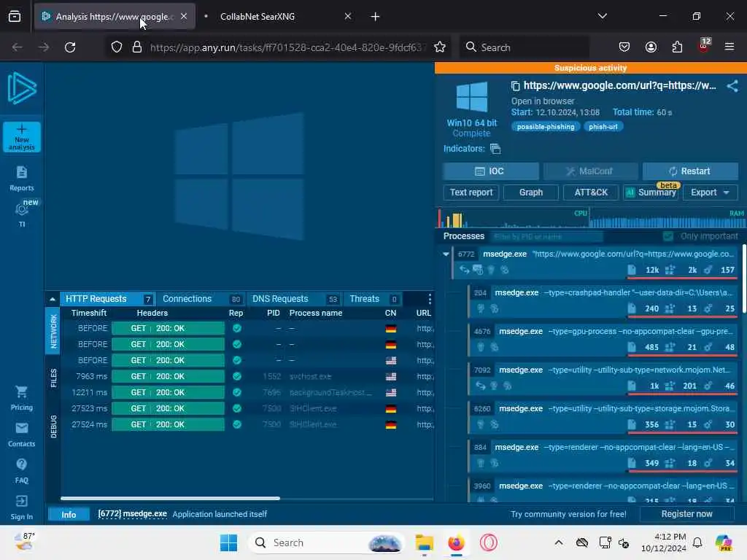747x560 pixels.
Task: Open a new browser tab
Action: coord(376,17)
